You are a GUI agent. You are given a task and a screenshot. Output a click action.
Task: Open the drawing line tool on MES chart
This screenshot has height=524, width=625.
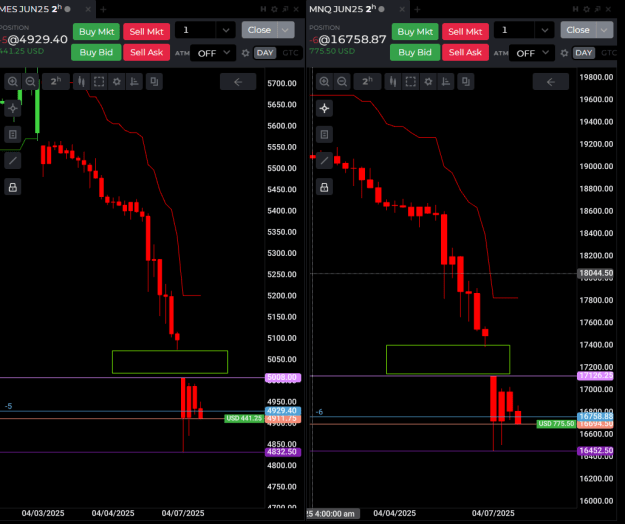click(13, 161)
